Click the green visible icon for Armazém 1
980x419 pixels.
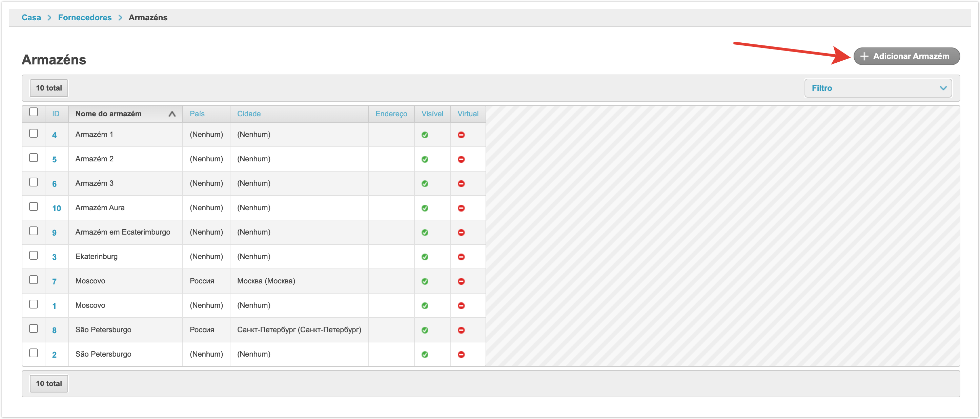425,135
